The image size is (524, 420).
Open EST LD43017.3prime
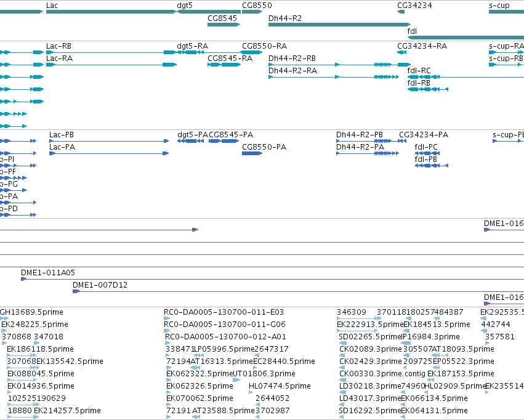click(370, 399)
